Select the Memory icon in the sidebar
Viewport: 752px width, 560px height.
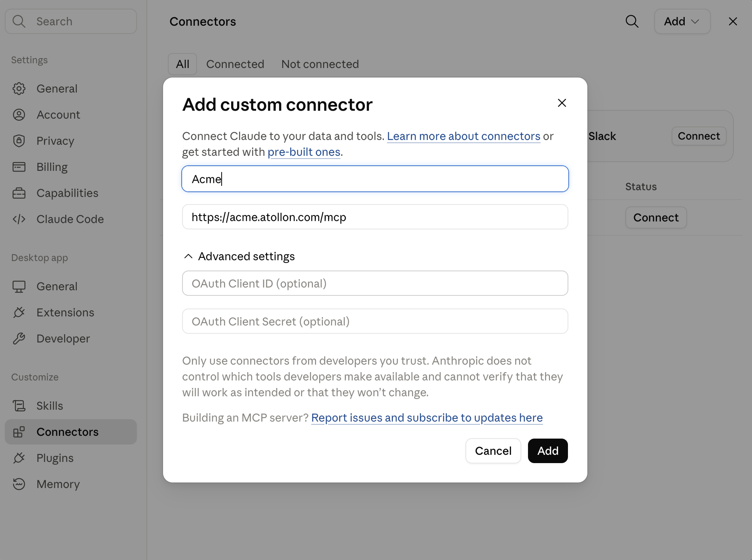tap(19, 484)
